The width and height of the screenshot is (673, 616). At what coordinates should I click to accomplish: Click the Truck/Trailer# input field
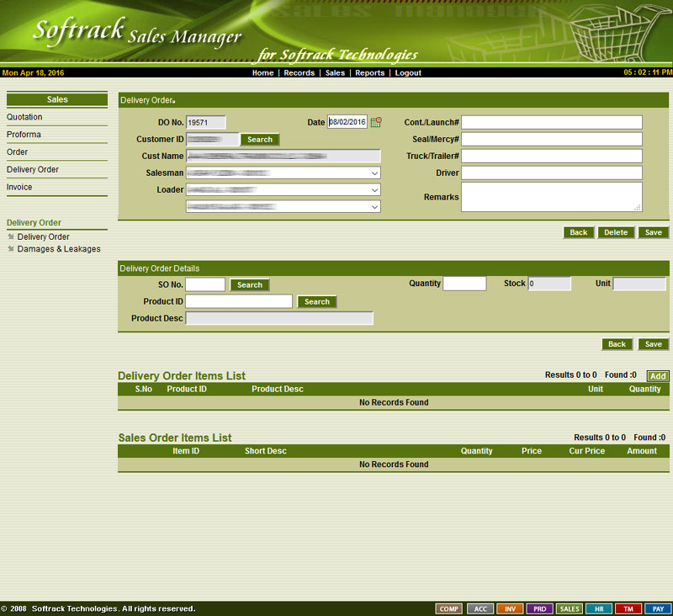(551, 156)
